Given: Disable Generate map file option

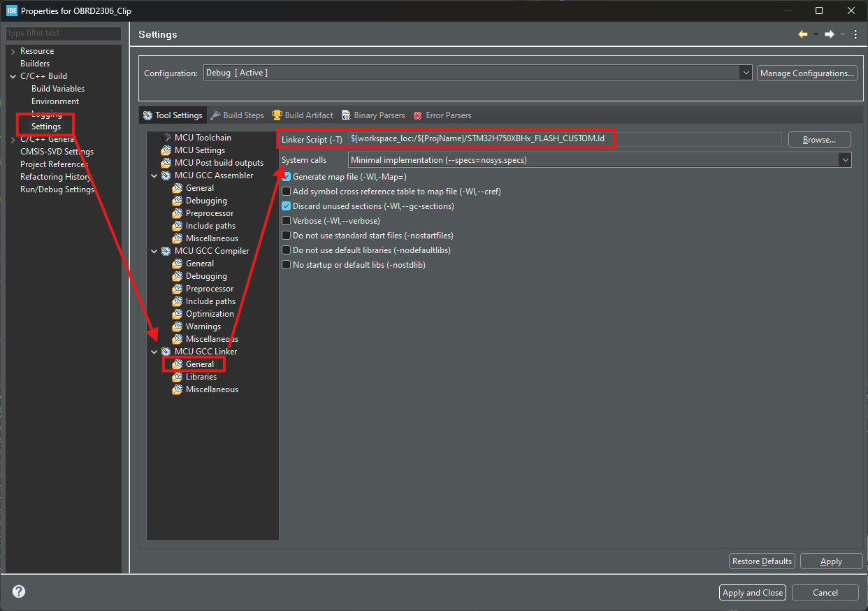Looking at the screenshot, I should point(286,176).
